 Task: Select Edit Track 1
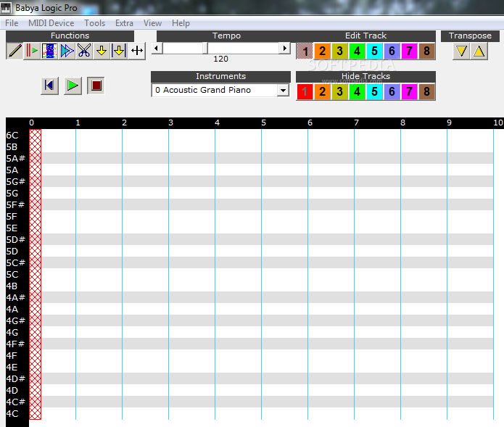305,51
